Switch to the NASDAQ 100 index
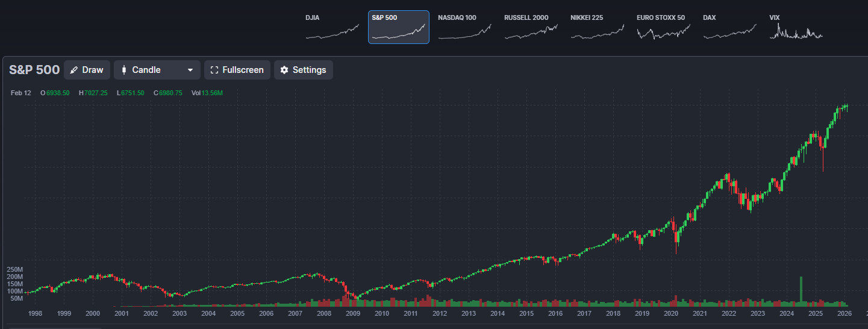This screenshot has height=329, width=868. (x=465, y=27)
